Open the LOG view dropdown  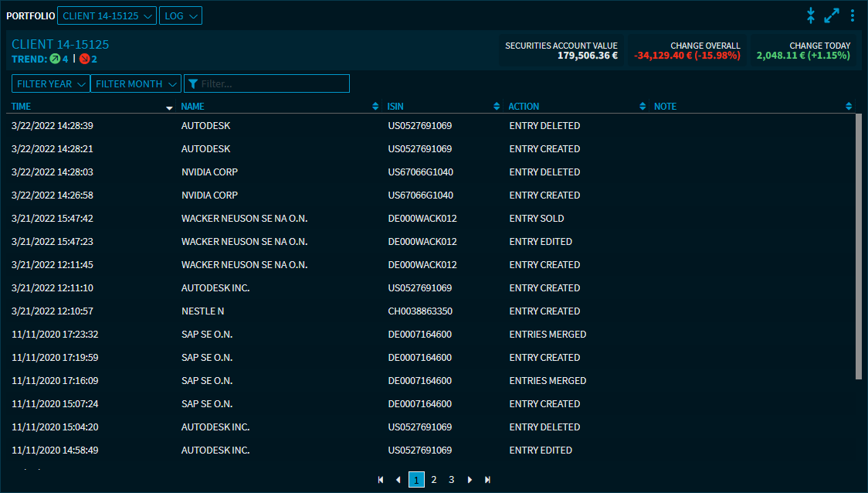click(181, 15)
